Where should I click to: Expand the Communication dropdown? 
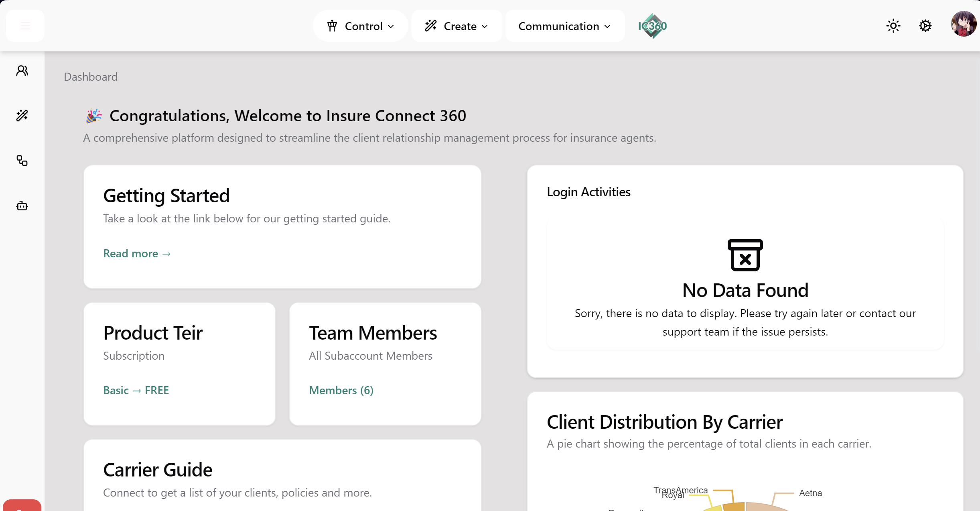coord(565,26)
